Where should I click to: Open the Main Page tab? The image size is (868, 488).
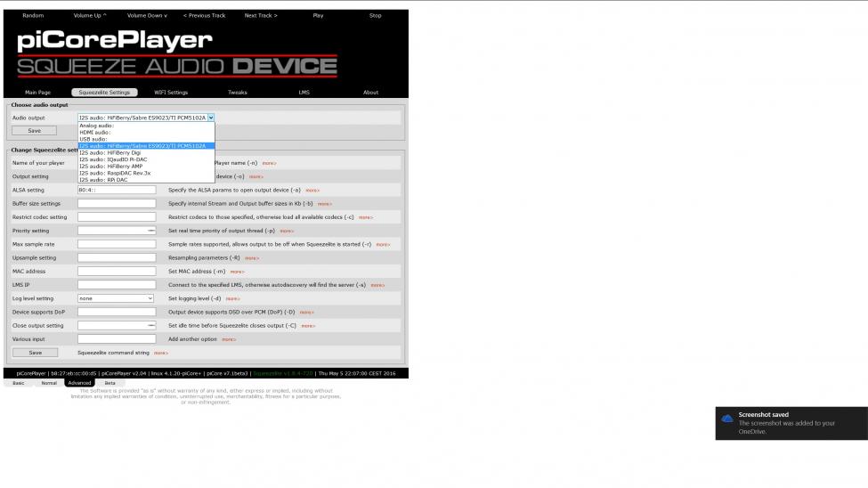(37, 93)
